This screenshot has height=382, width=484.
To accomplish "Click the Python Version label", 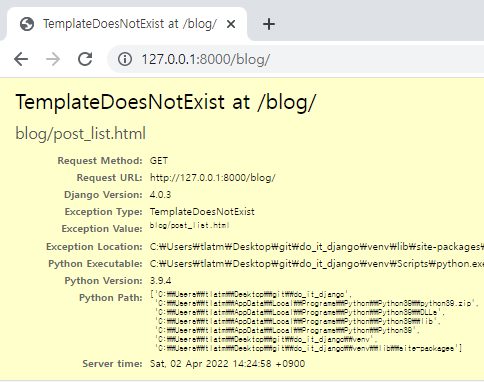I will [103, 281].
